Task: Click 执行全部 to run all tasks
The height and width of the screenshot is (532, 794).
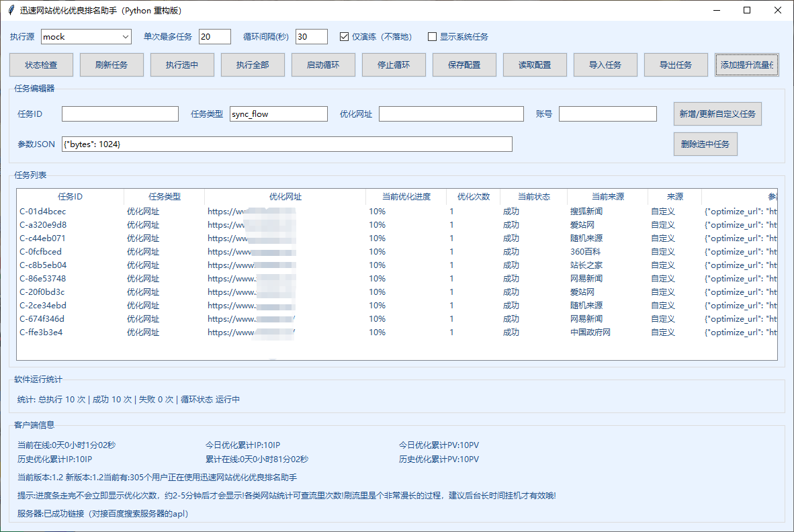Action: click(252, 65)
